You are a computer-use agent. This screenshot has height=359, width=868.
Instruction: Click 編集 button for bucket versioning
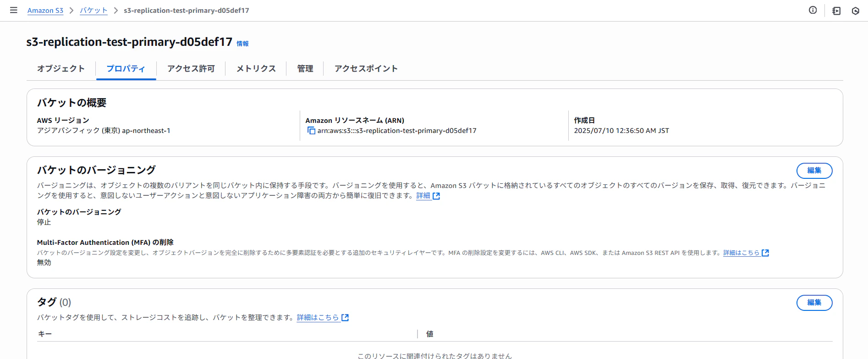(x=814, y=171)
